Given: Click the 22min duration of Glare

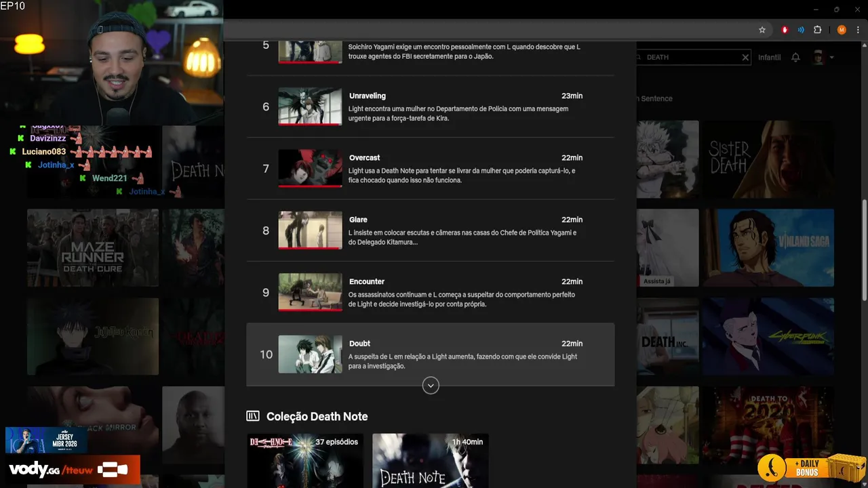Looking at the screenshot, I should click(572, 220).
